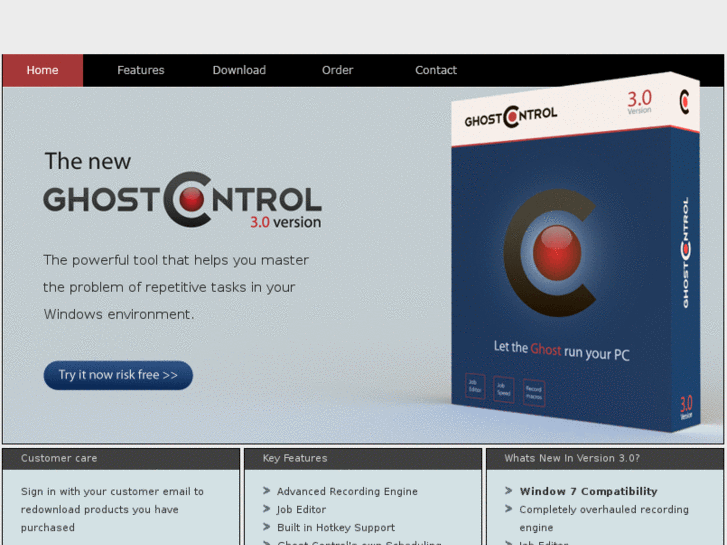Screen dimensions: 727x545
Task: Click the arrow bullet beside Built in Hotkey Support
Action: coord(267,526)
